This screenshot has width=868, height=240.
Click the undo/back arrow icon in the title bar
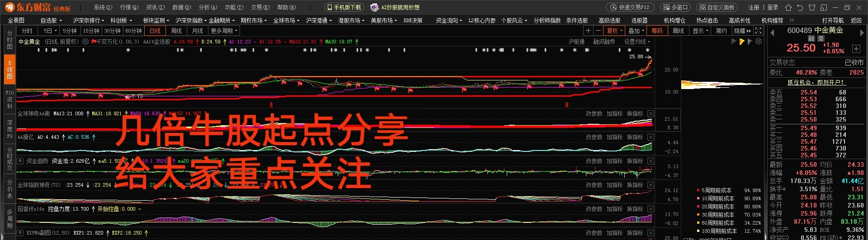(x=800, y=7)
